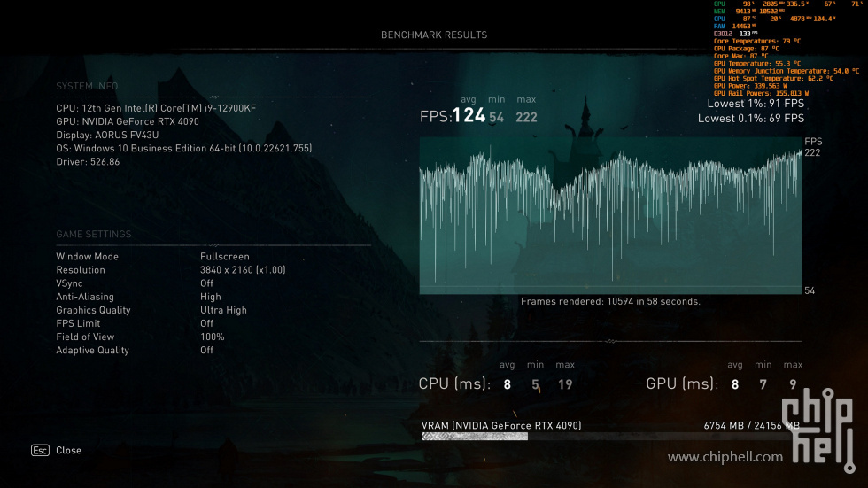Click the Driver 526.86 line
Screen dimensions: 868x488
point(88,161)
